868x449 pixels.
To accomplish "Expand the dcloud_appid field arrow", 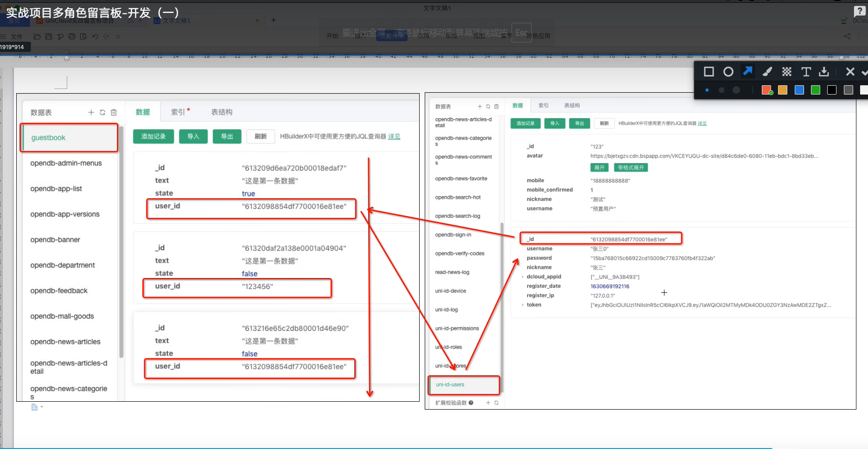I will coord(523,277).
